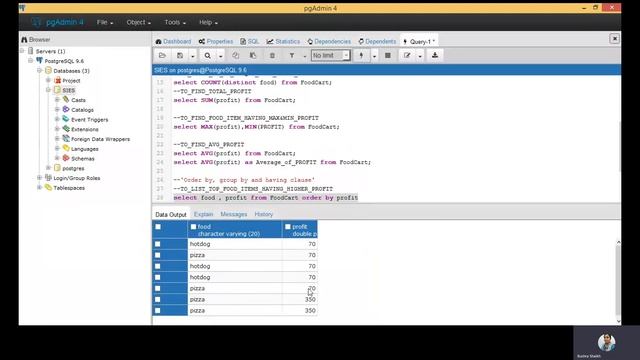Image resolution: width=640 pixels, height=360 pixels.
Task: Check the first pizza row with profit 70
Action: pos(158,255)
